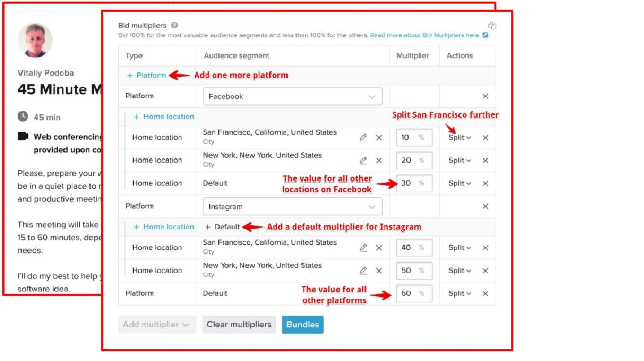Screen dimensions: 644x361
Task: Click the Facebook Default multiplier field showing 30
Action: (x=407, y=184)
